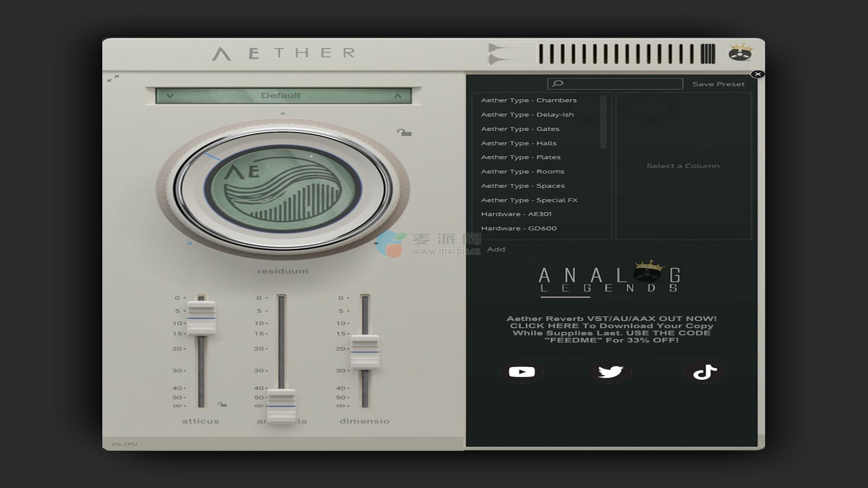Click the Add button below the list
Screen dimensions: 868x488
[496, 249]
